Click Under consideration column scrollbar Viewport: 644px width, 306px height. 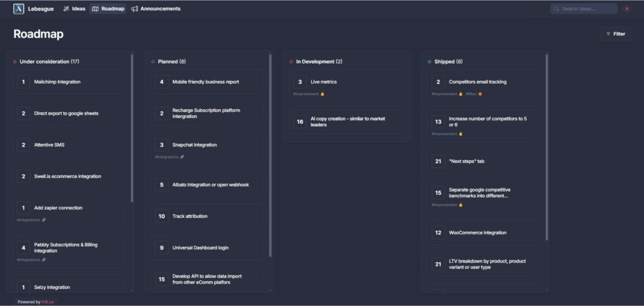point(132,128)
